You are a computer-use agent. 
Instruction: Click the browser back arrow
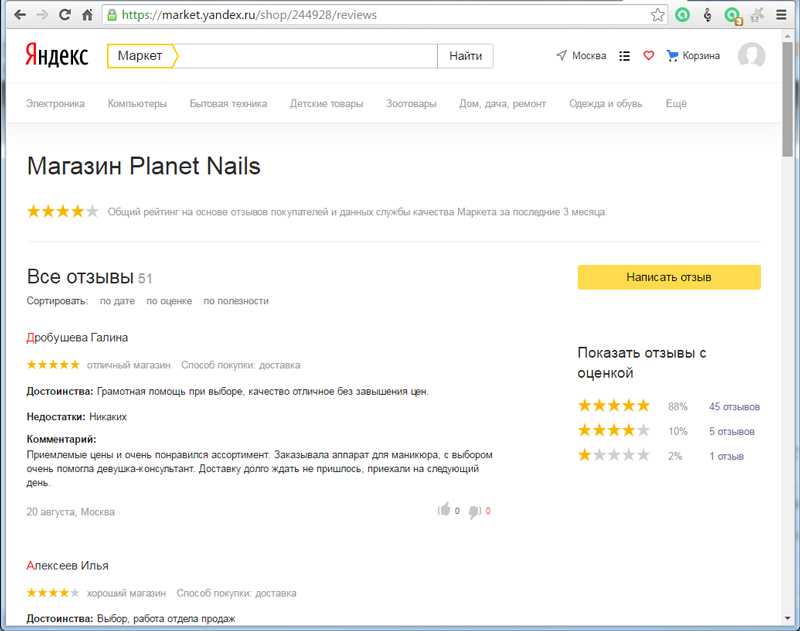pyautogui.click(x=20, y=15)
